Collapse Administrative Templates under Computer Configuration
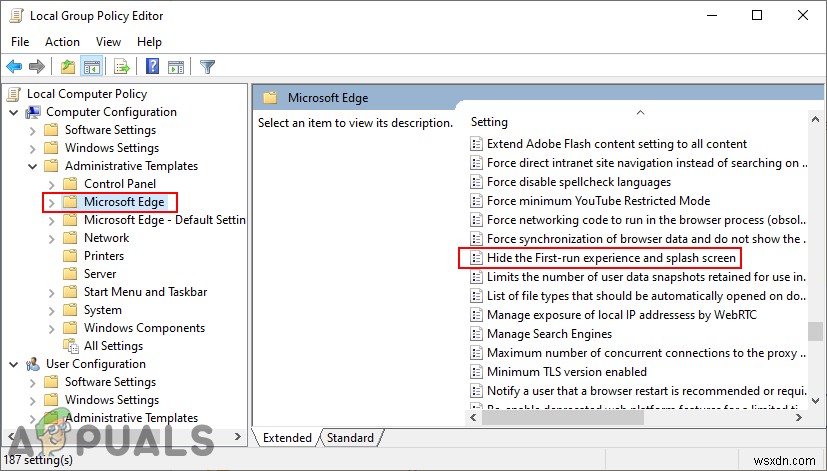The width and height of the screenshot is (827, 471). [x=33, y=166]
